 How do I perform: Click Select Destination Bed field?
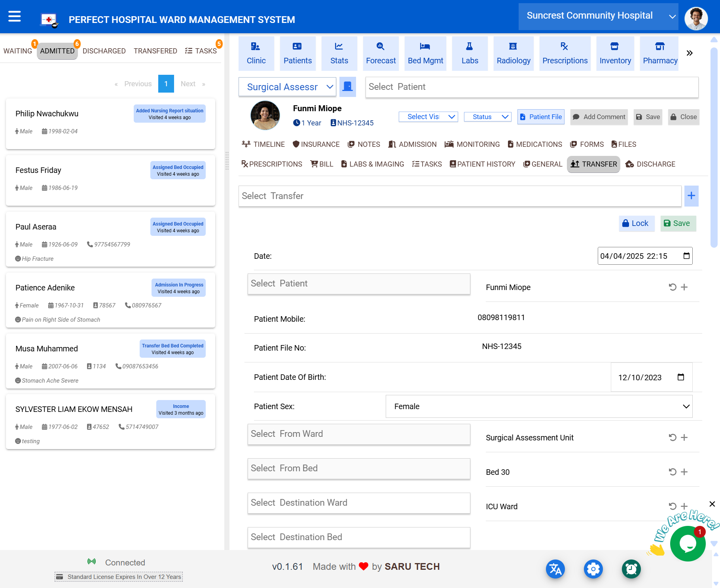[x=359, y=537]
